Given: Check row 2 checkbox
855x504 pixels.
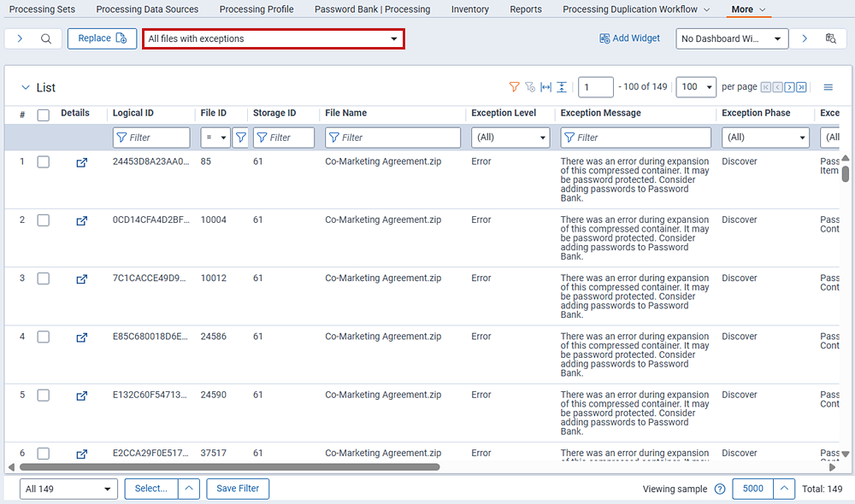Looking at the screenshot, I should tap(43, 220).
